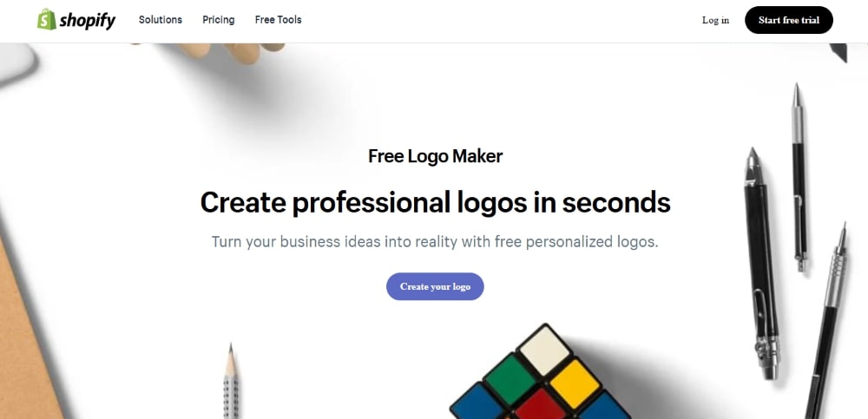Click the hand image at the top
This screenshot has width=868, height=419.
(x=233, y=53)
